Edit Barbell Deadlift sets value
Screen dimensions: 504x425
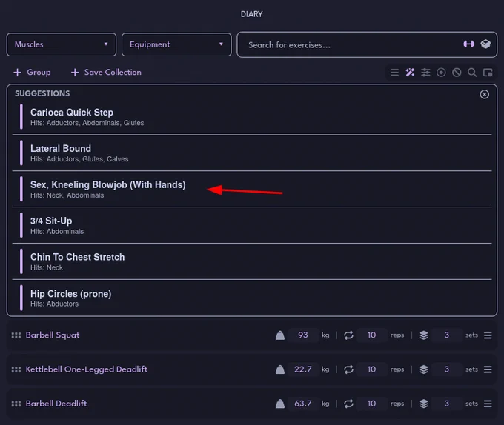pos(446,404)
